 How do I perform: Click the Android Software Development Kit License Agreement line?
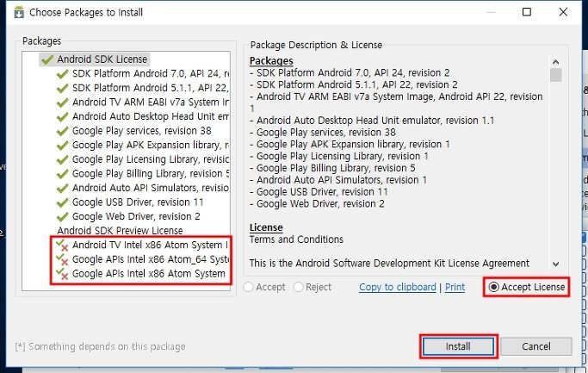point(390,263)
